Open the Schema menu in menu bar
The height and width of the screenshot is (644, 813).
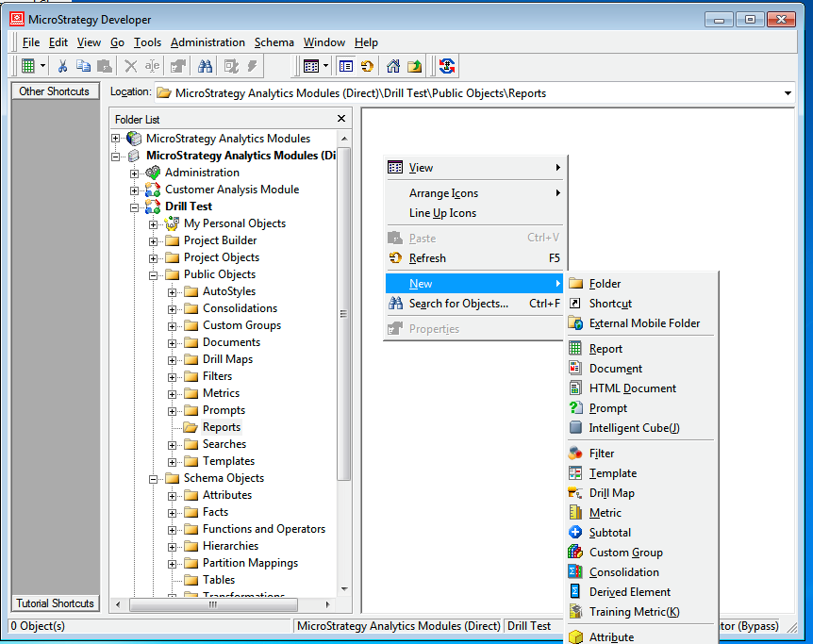274,42
